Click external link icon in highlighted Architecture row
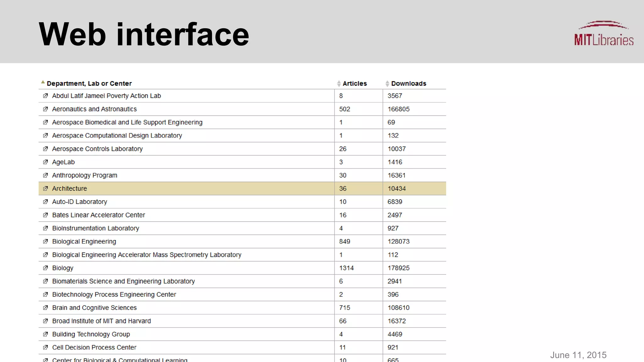 click(46, 189)
